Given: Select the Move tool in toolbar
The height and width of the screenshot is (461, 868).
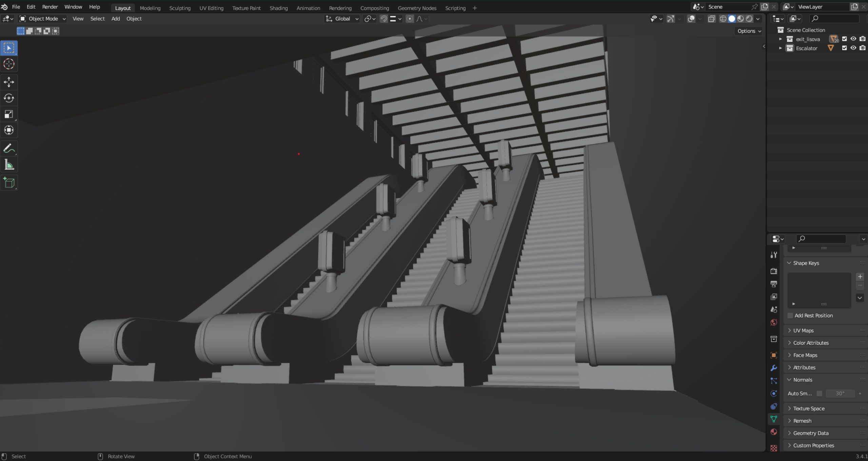Looking at the screenshot, I should click(9, 82).
